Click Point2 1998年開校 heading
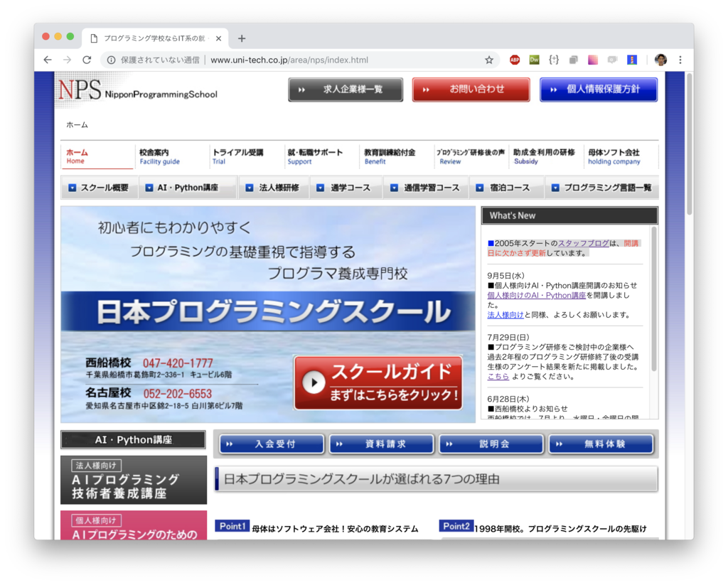Image resolution: width=728 pixels, height=585 pixels. point(542,527)
